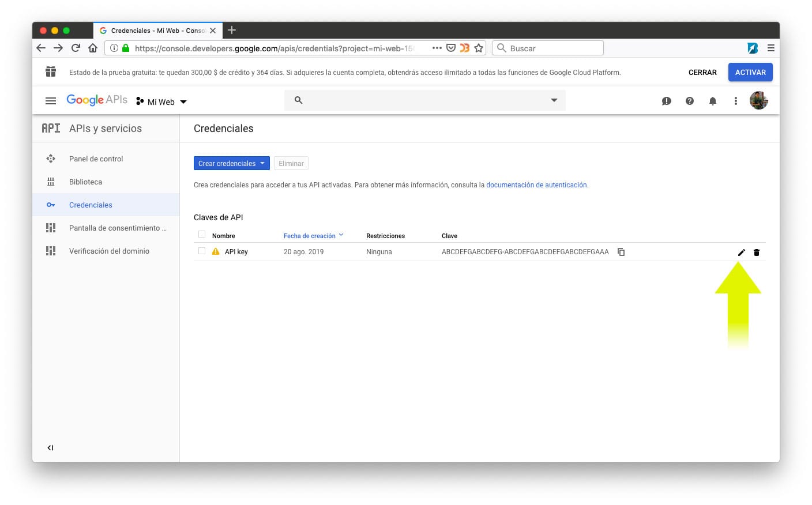Viewport: 812px width, 505px height.
Task: Click the Google APIs logo
Action: coord(97,100)
